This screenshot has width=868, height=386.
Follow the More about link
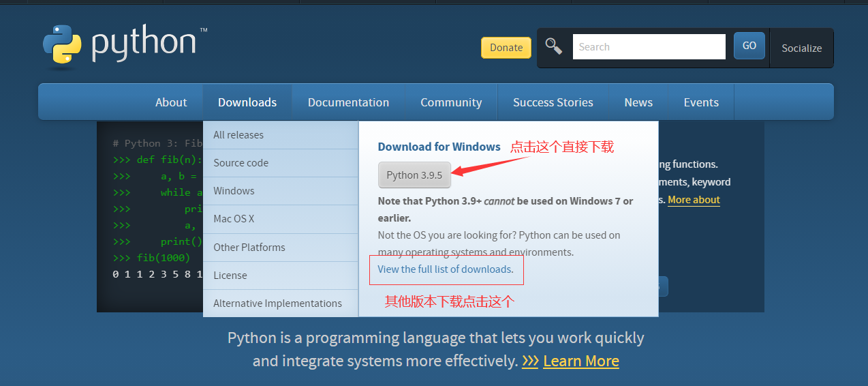point(694,200)
